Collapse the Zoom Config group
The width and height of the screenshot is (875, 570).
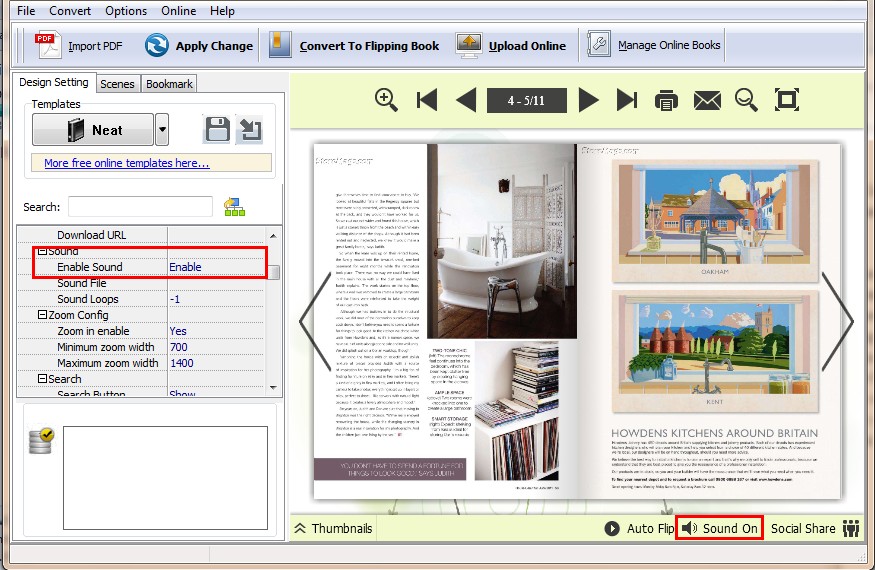[x=42, y=315]
